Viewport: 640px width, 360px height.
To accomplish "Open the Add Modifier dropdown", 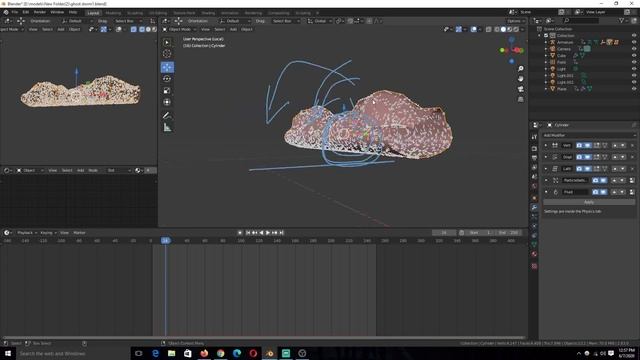I will 589,135.
